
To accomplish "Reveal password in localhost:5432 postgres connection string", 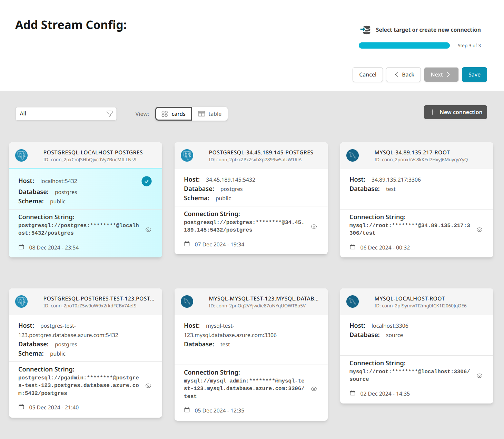I will [148, 229].
